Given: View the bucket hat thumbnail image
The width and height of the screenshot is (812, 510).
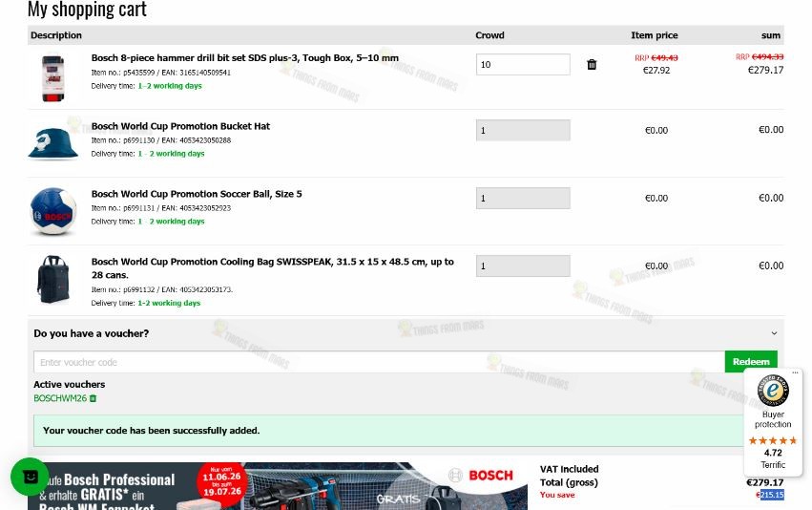Looking at the screenshot, I should [52, 143].
